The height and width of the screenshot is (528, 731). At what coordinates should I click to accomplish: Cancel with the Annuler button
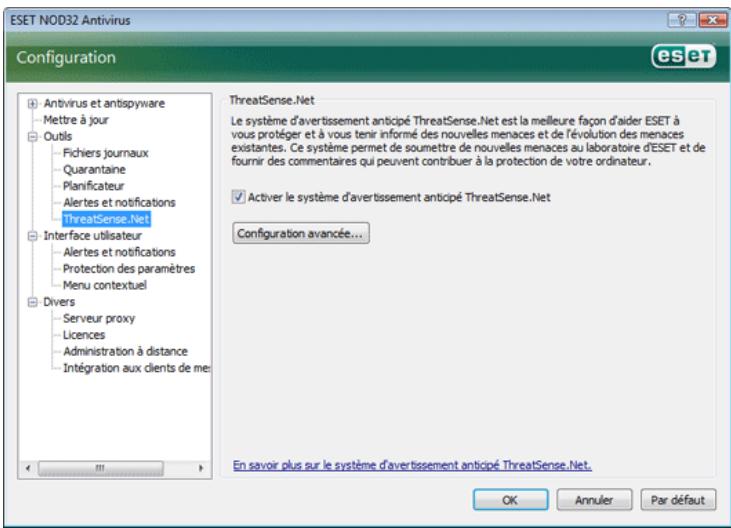coord(594,500)
